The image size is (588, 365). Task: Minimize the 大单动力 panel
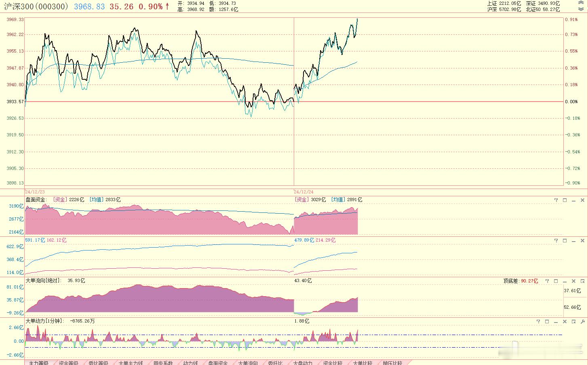(x=556, y=321)
